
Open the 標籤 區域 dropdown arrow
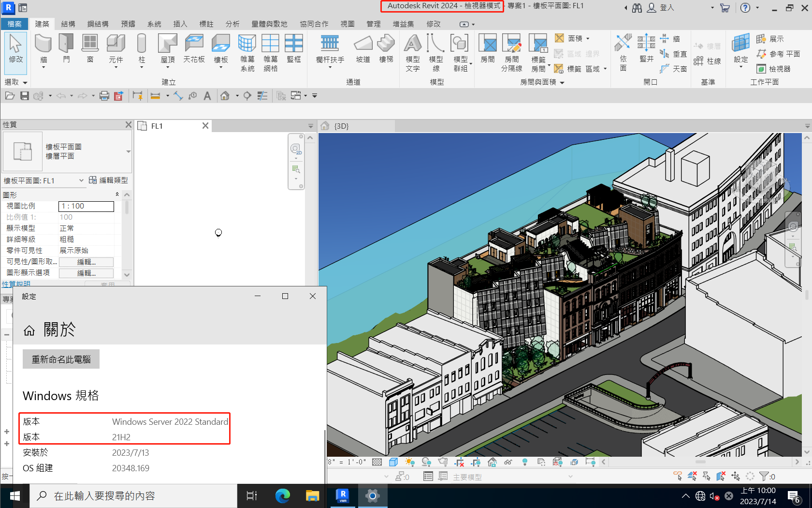click(x=605, y=69)
